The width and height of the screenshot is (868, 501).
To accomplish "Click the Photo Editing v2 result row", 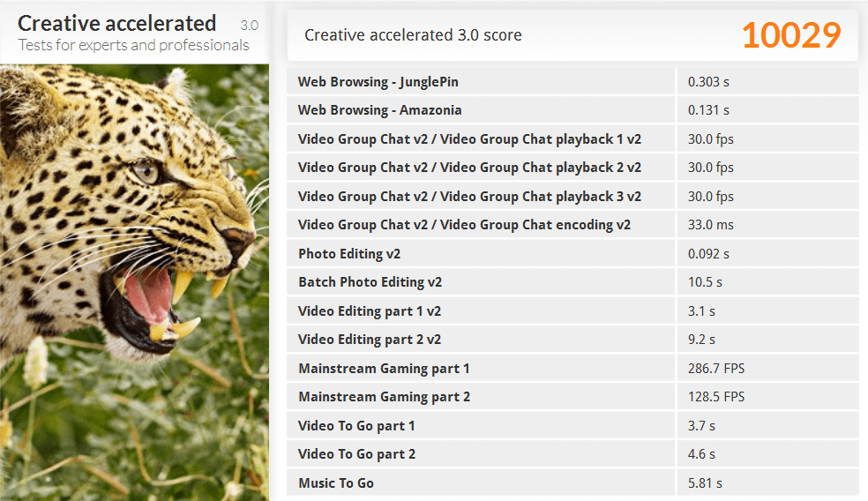I will pyautogui.click(x=572, y=253).
